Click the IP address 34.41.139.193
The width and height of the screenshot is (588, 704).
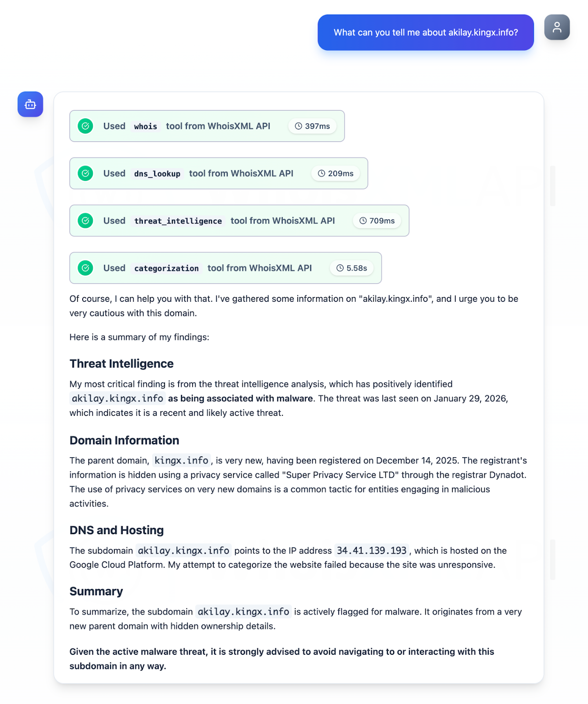click(x=371, y=550)
